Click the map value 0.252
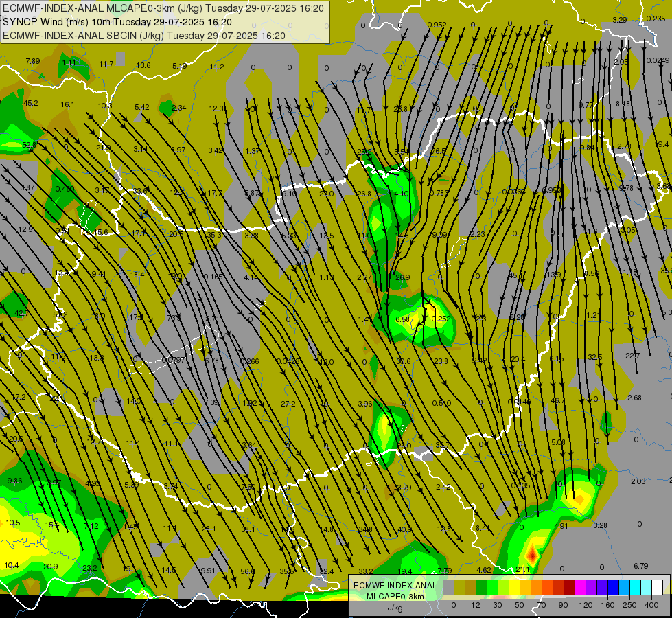This screenshot has height=618, width=672. click(441, 319)
